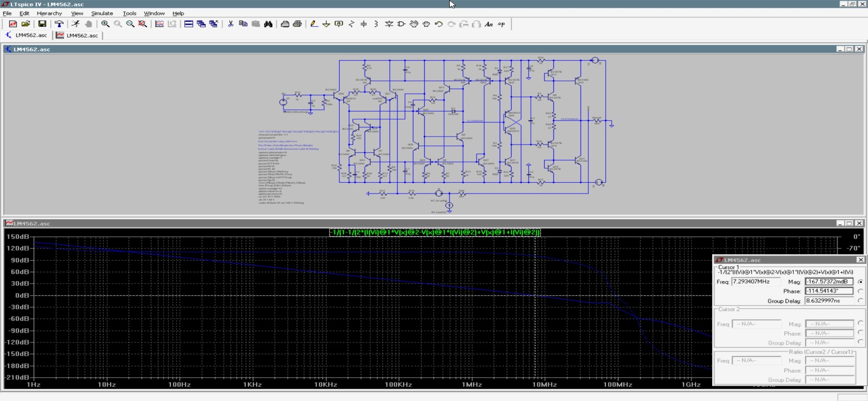Switch to the waveform LM4562.asc tab

click(78, 35)
